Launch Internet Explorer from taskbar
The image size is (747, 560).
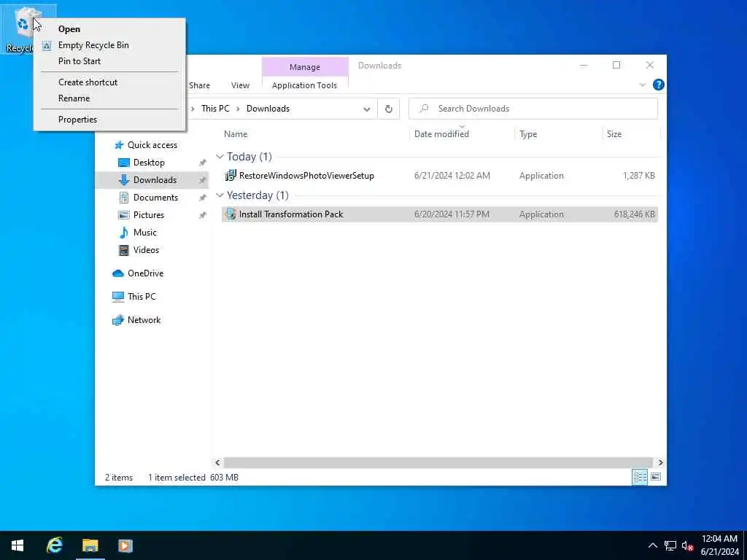pyautogui.click(x=54, y=546)
